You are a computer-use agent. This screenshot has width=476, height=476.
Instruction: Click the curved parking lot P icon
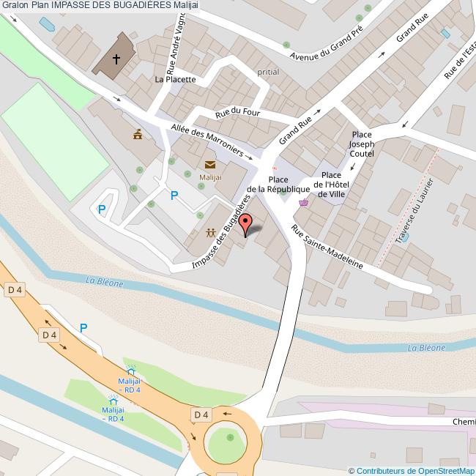tap(101, 209)
